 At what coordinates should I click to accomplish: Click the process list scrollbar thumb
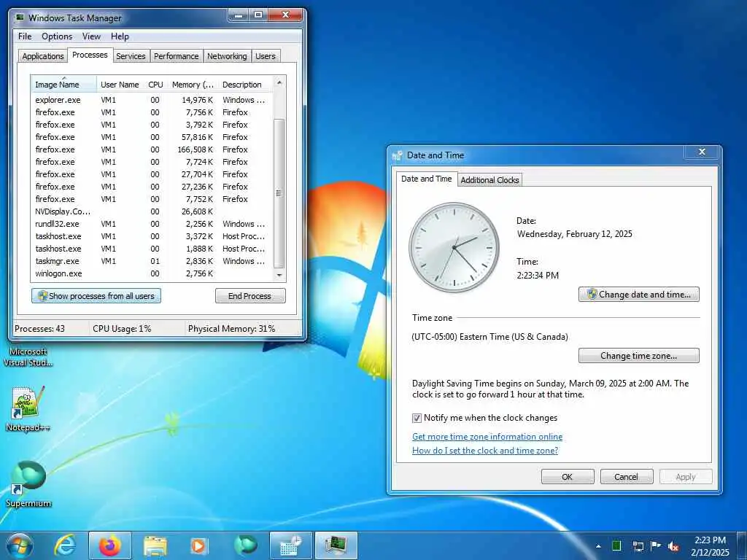[279, 193]
